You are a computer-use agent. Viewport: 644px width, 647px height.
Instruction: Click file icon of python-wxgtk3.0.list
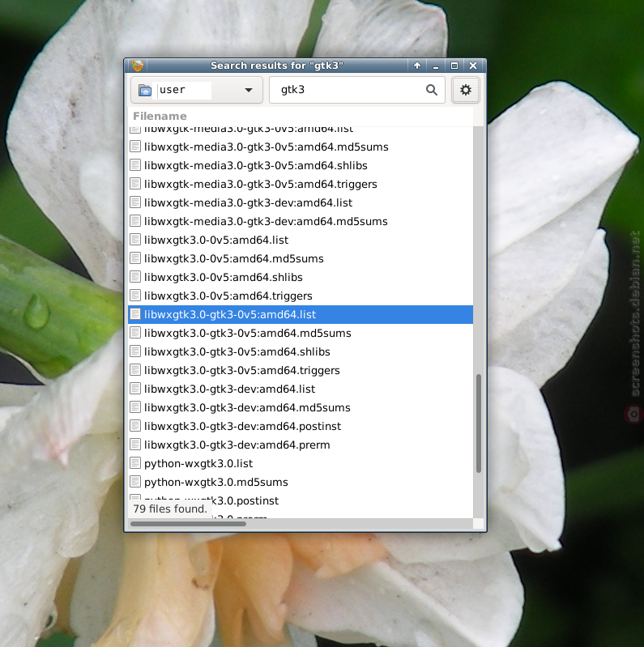point(135,463)
